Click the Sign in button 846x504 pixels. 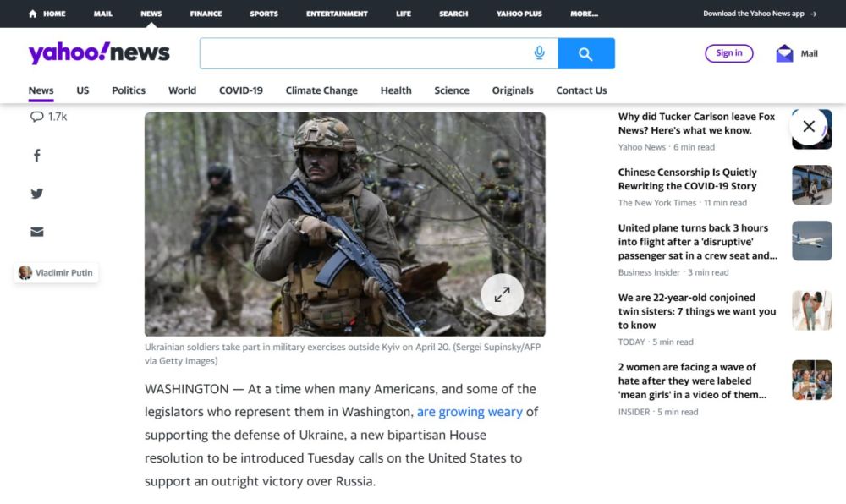click(728, 53)
